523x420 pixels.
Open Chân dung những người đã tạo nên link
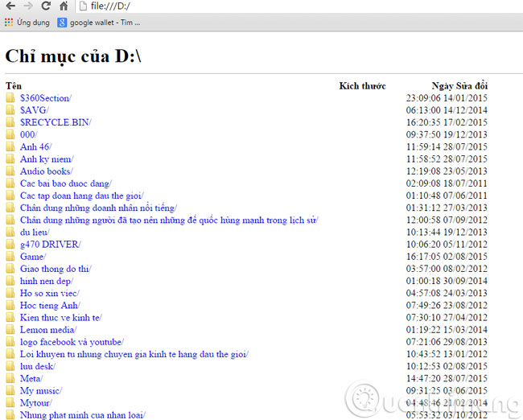point(169,220)
